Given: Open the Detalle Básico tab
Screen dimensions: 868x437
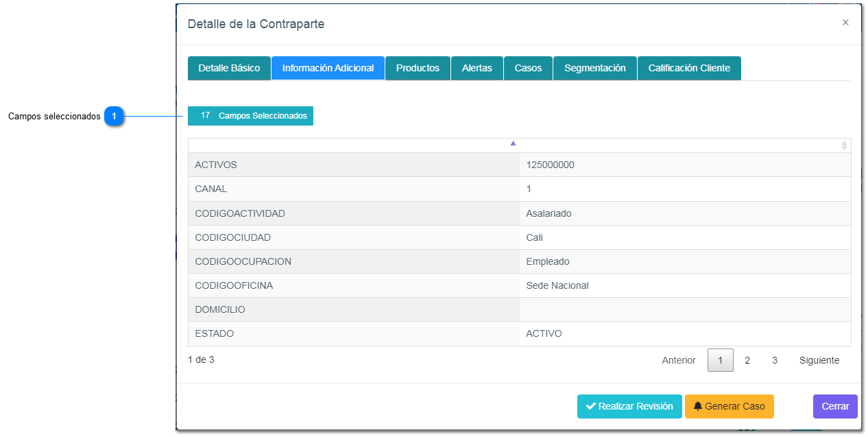Looking at the screenshot, I should [229, 69].
